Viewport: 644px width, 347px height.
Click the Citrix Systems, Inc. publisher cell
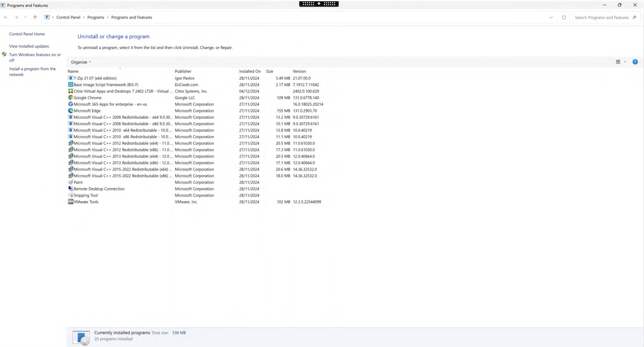(x=191, y=91)
